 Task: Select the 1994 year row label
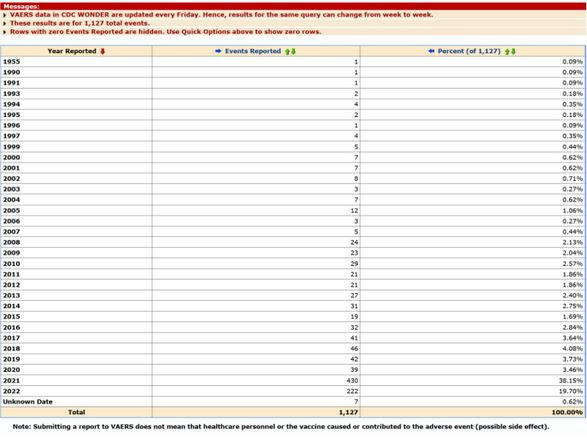click(x=12, y=104)
